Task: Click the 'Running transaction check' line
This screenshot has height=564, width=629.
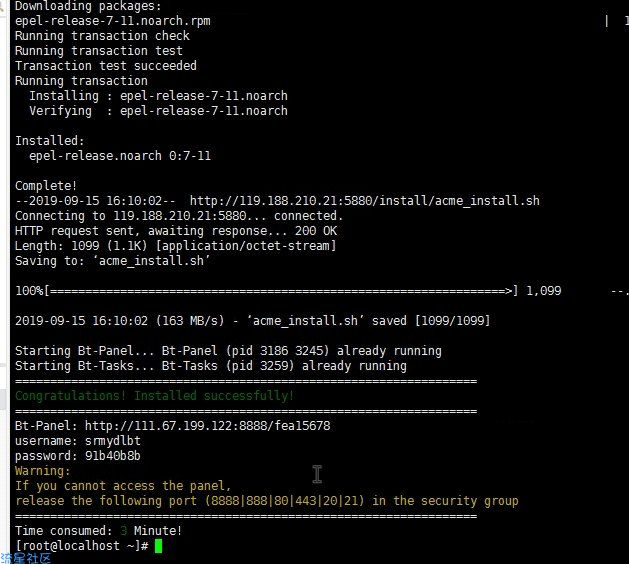Action: pos(102,36)
